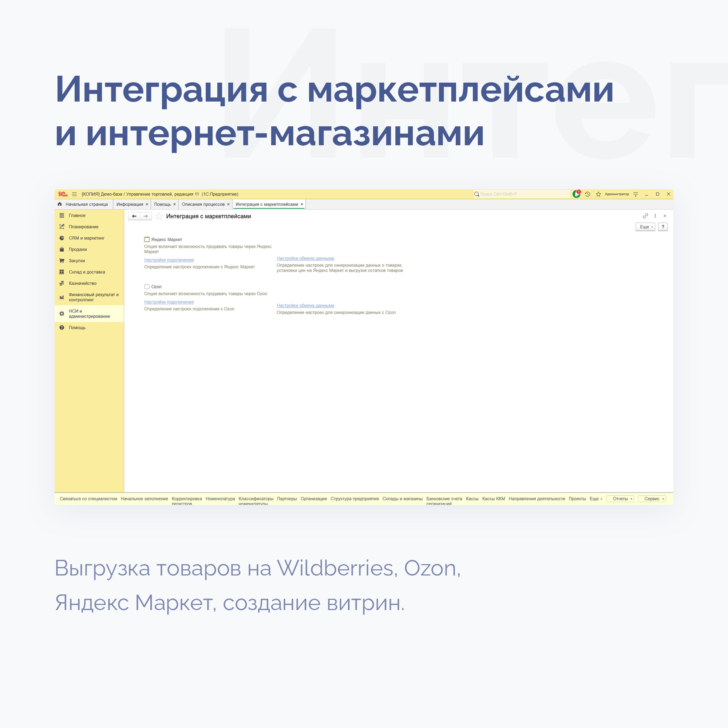Viewport: 728px width, 728px height.
Task: Open the НСИ и администрирование gear icon
Action: tap(62, 313)
